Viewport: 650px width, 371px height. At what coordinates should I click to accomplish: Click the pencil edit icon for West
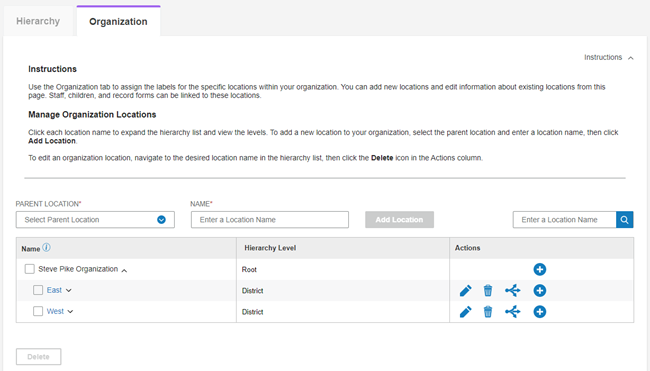pos(466,312)
